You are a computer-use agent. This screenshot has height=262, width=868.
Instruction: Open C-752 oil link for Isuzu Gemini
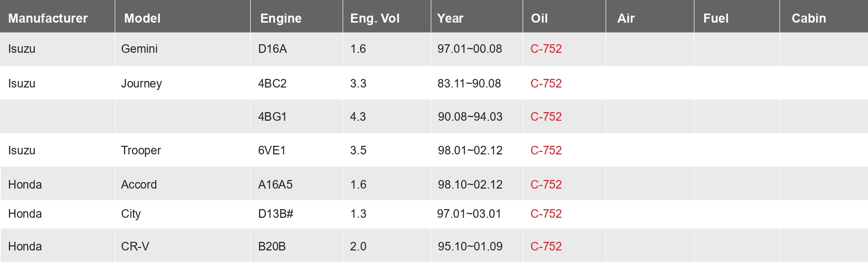tap(546, 49)
